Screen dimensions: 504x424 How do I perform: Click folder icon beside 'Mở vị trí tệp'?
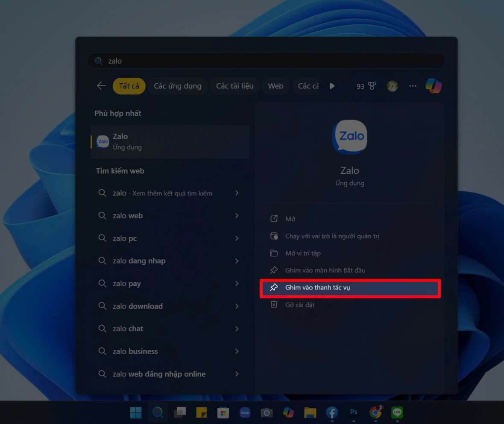(x=274, y=253)
